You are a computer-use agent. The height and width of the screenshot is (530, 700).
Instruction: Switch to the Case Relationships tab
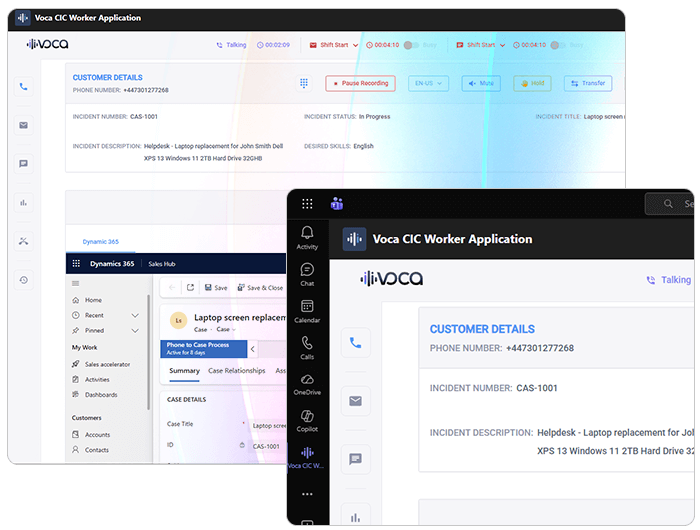click(236, 371)
